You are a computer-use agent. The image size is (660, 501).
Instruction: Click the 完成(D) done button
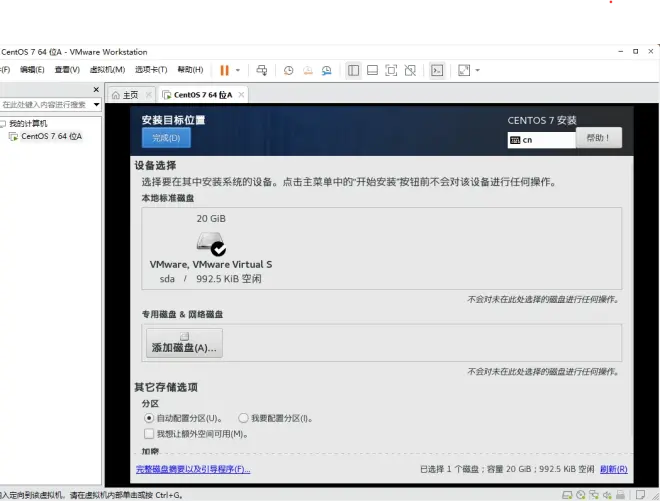click(166, 138)
